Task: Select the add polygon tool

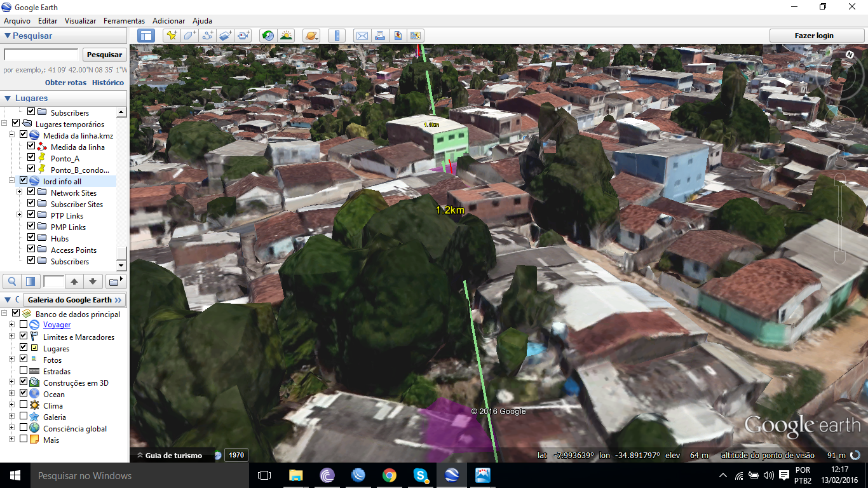Action: click(x=189, y=36)
